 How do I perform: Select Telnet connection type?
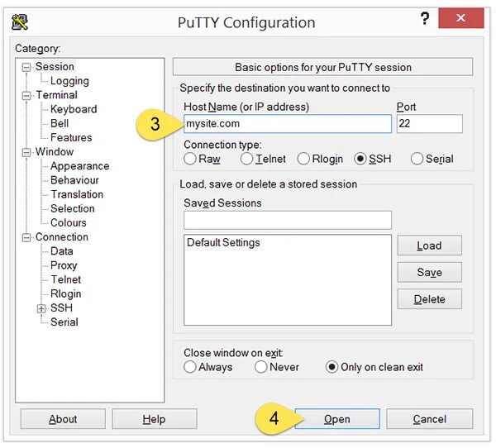tap(246, 159)
